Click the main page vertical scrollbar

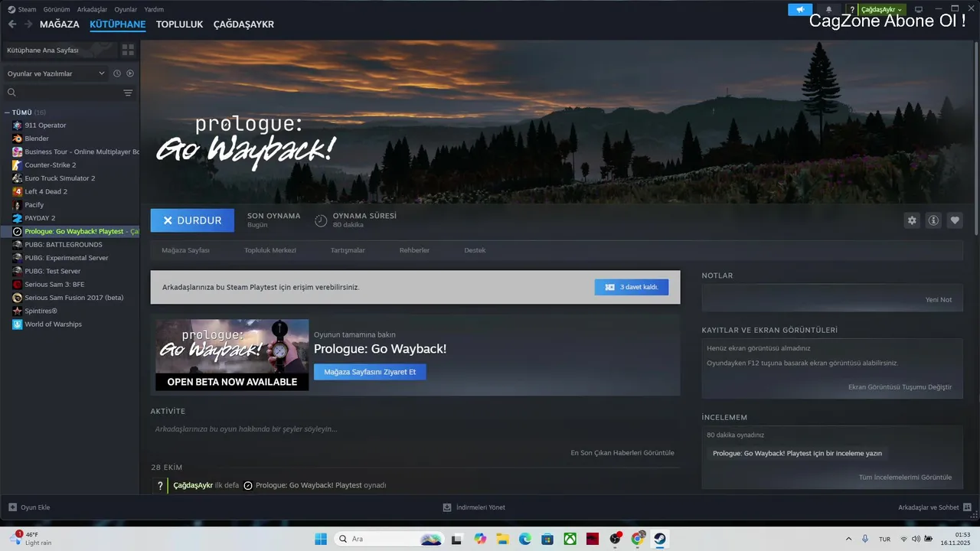tap(976, 139)
